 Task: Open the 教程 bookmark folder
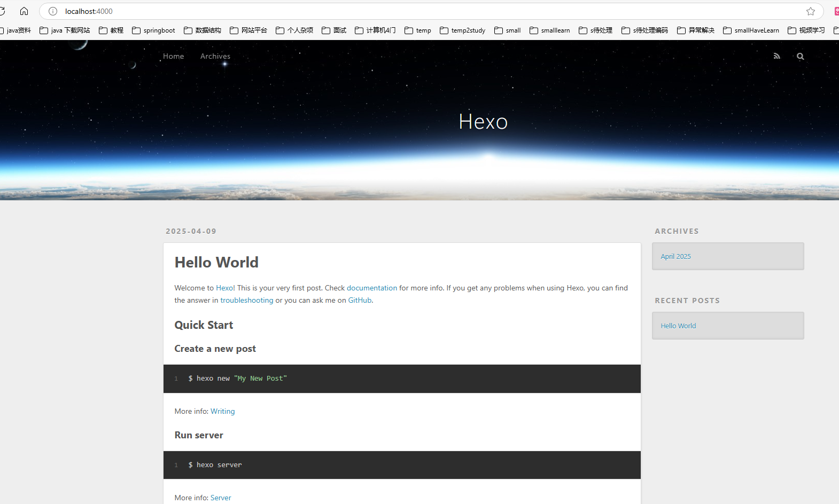click(x=111, y=30)
